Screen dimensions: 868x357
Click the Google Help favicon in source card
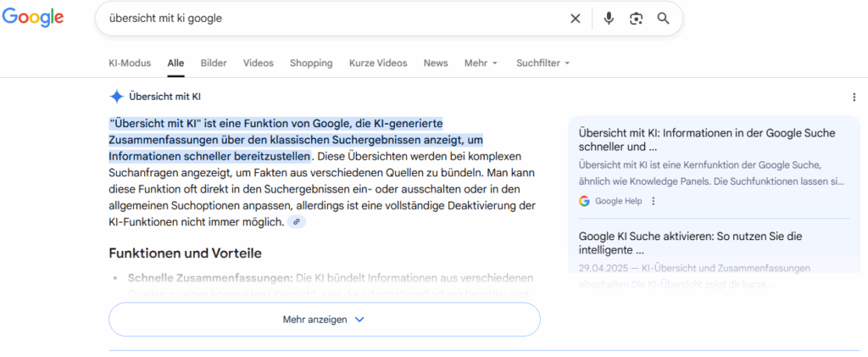[x=584, y=201]
